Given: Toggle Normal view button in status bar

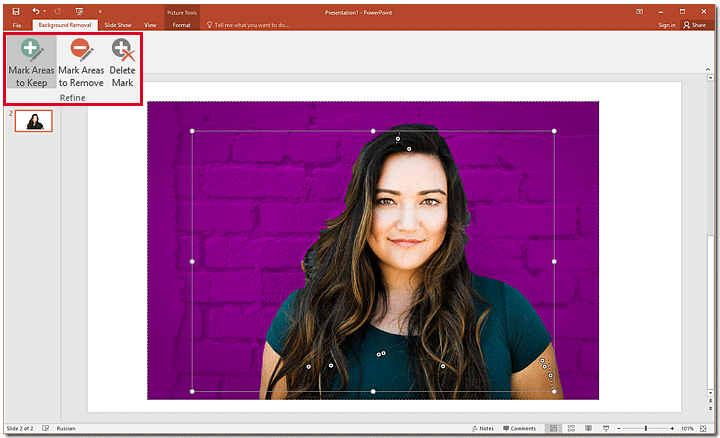Looking at the screenshot, I should tap(552, 428).
